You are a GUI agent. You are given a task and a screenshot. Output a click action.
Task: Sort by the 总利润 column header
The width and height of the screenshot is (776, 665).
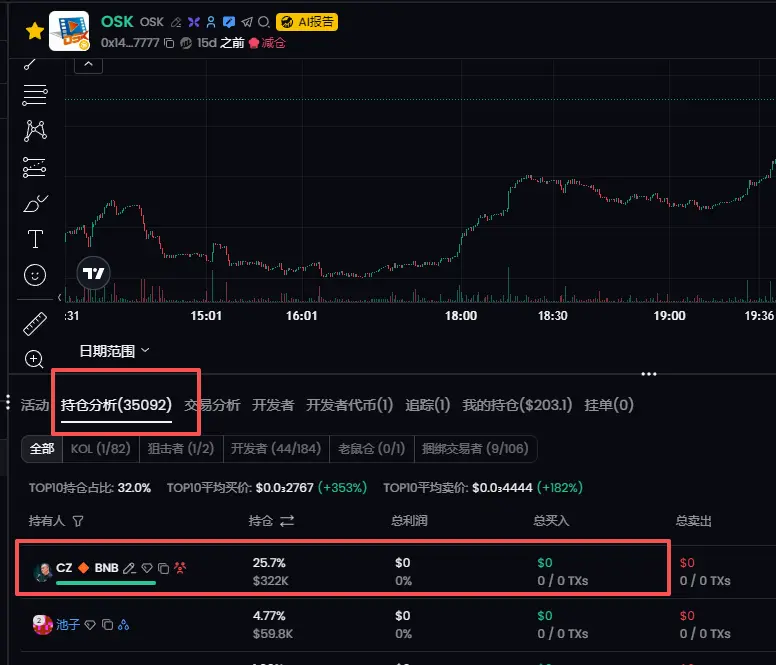[x=409, y=521]
